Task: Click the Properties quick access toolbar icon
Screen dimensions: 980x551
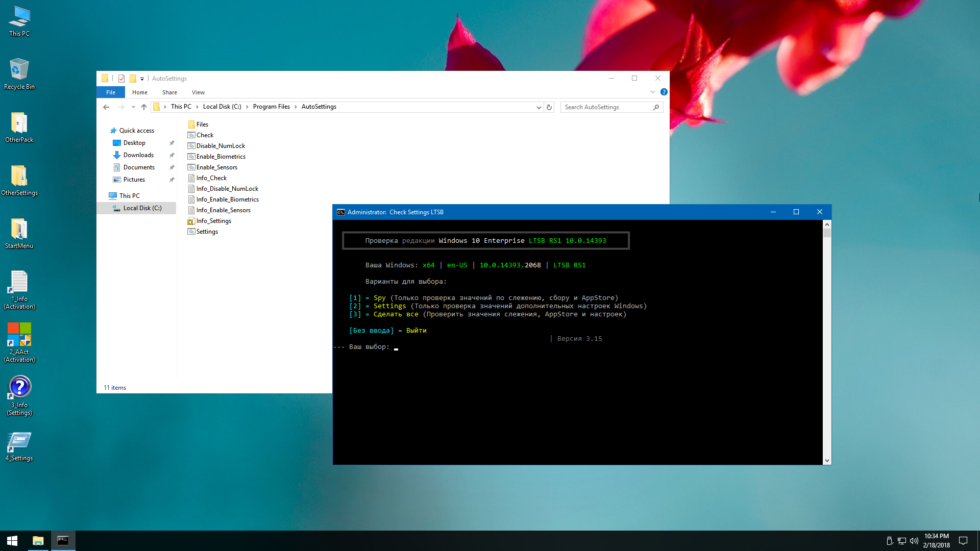Action: pyautogui.click(x=121, y=79)
